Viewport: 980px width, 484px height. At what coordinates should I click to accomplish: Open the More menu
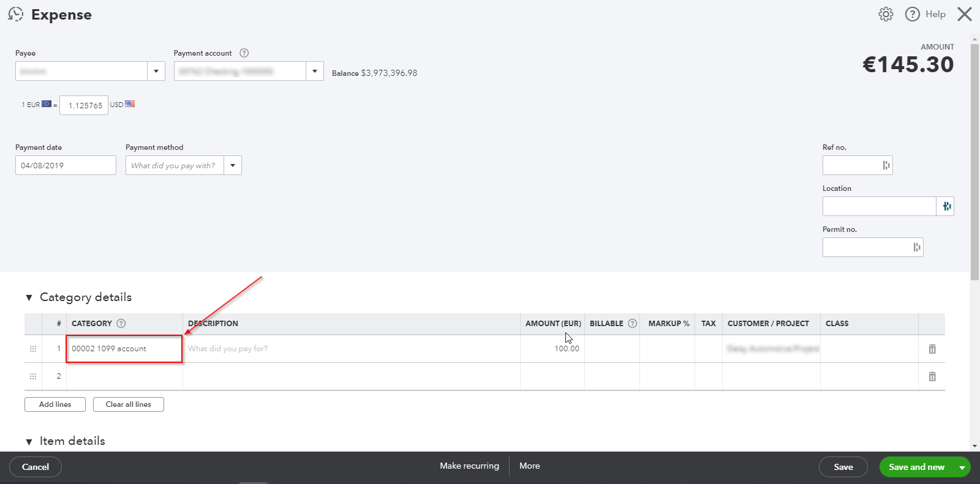tap(530, 466)
